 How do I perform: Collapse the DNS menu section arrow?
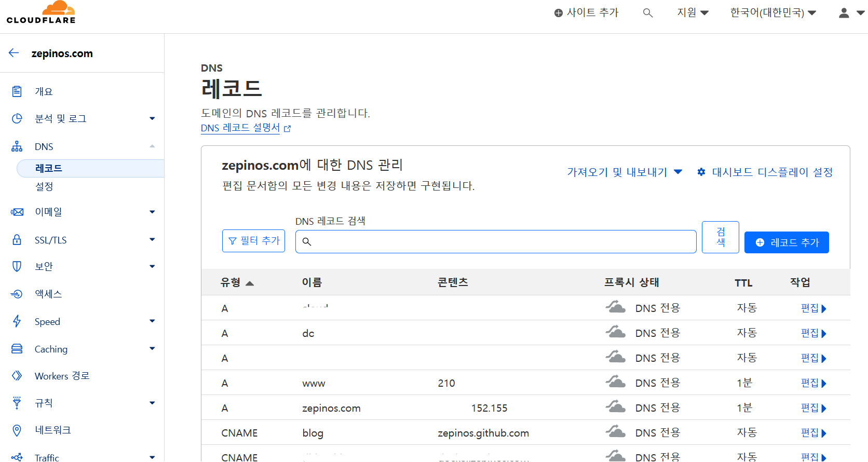pos(152,146)
